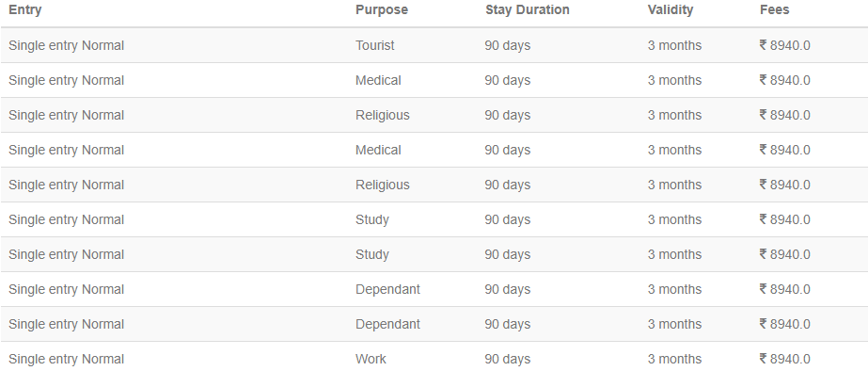
Task: Click the Purpose column header
Action: pyautogui.click(x=382, y=10)
